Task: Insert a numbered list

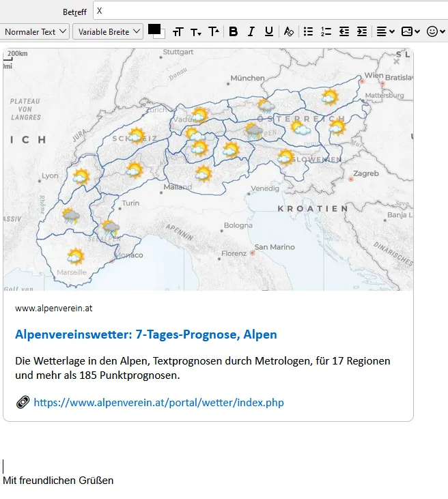Action: [x=326, y=31]
